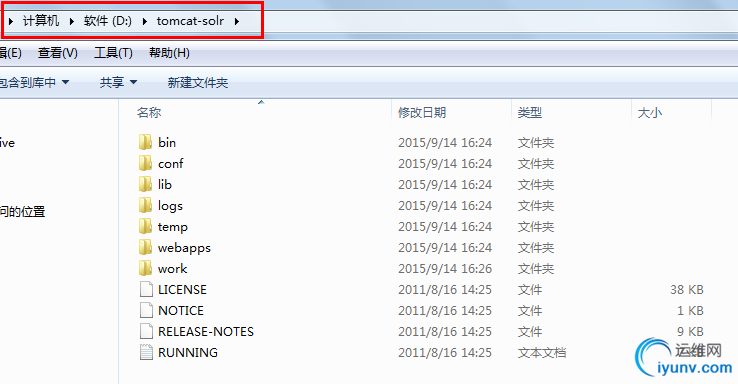Image resolution: width=738 pixels, height=384 pixels.
Task: Click tomcat-solr in the address bar
Action: [190, 21]
